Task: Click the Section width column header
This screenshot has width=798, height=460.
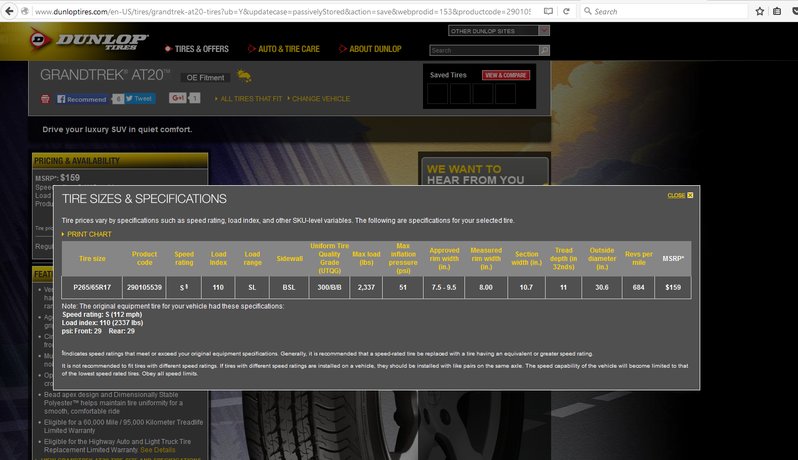Action: coord(527,258)
